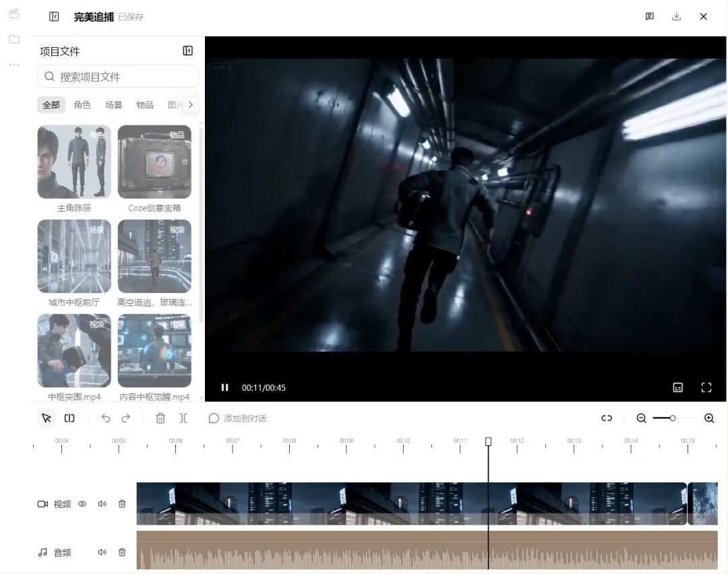Select the 场景 filter tab

point(113,105)
